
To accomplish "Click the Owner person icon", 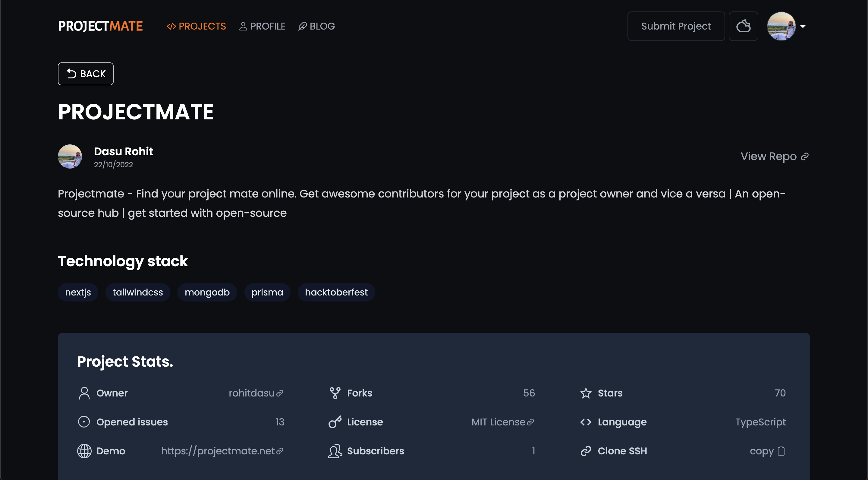I will pos(84,393).
